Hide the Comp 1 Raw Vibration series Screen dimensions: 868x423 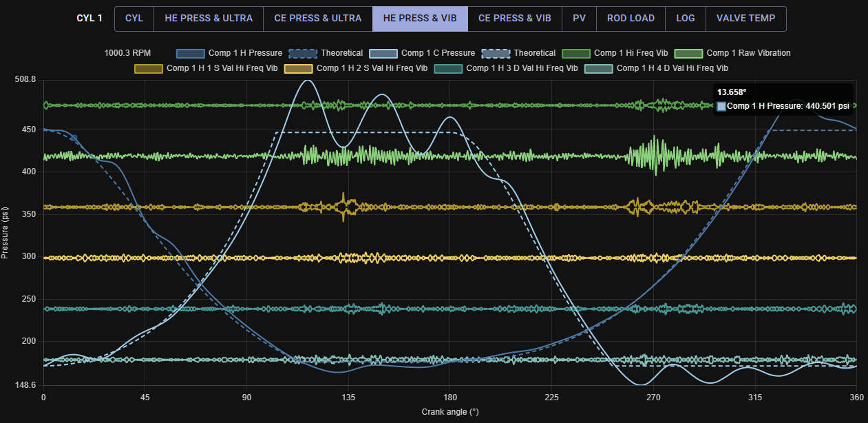pos(688,53)
